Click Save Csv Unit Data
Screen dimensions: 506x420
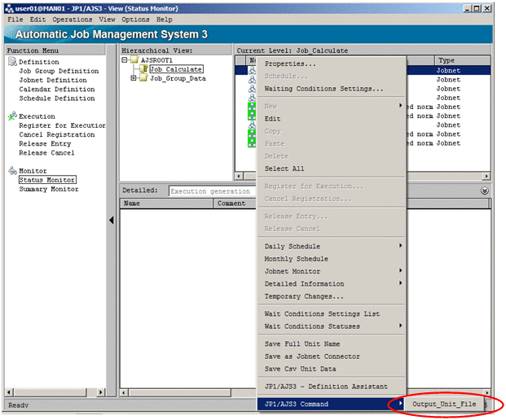coord(300,370)
